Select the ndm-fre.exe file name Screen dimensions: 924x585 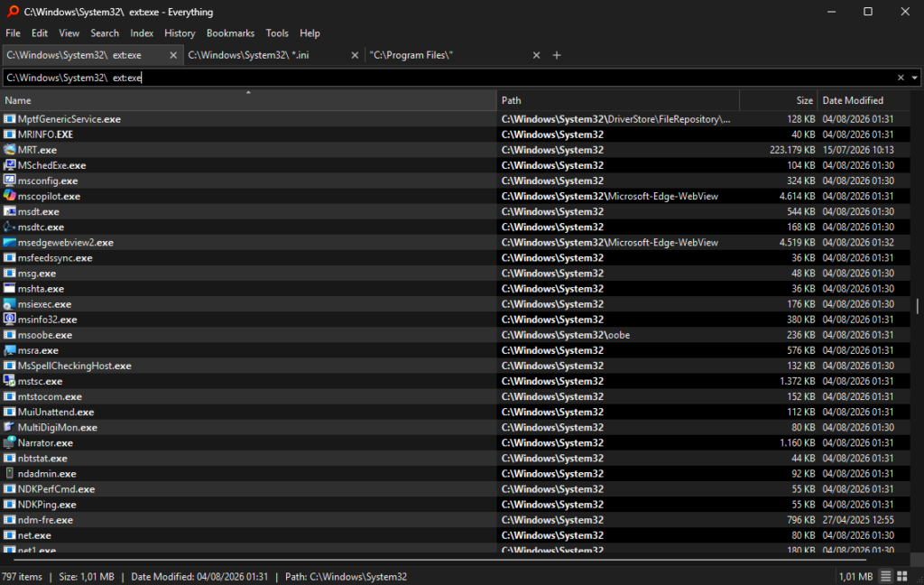point(45,519)
